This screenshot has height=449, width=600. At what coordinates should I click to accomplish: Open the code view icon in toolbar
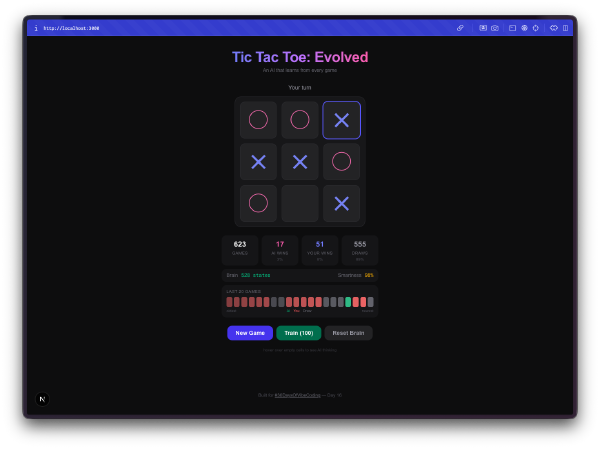pyautogui.click(x=553, y=28)
